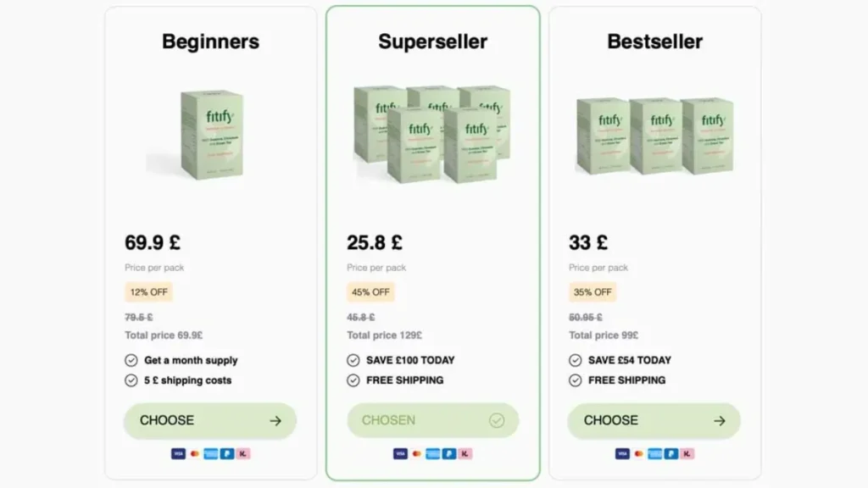Click the checkmark icon inside the Chosen button
The image size is (868, 488).
pos(496,419)
